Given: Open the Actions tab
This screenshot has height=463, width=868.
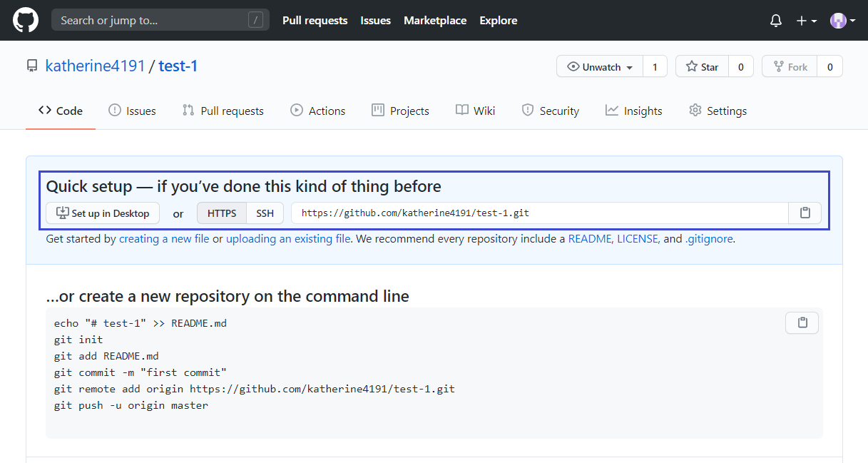Looking at the screenshot, I should click(317, 111).
